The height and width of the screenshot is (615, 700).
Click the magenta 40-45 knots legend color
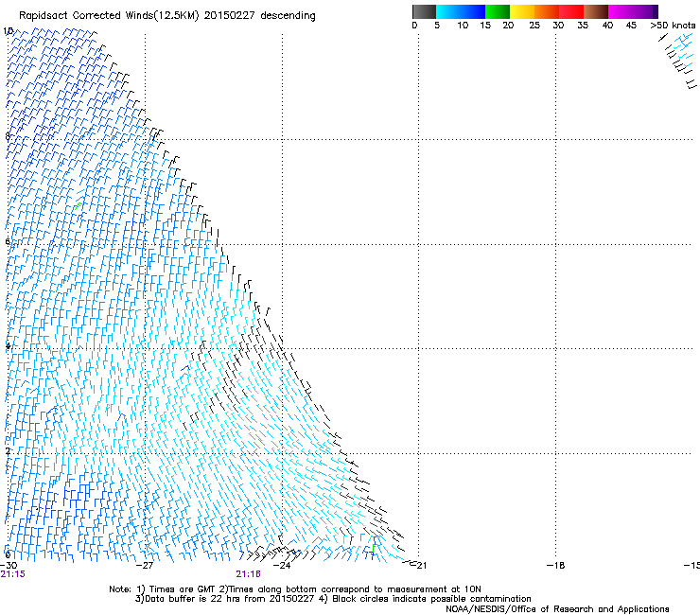pyautogui.click(x=621, y=11)
